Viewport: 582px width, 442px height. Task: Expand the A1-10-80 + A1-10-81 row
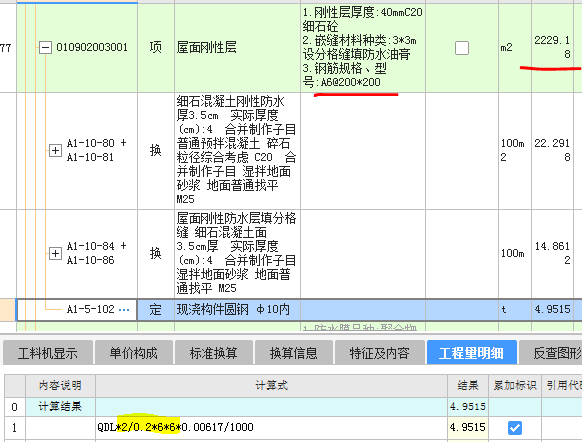tap(55, 150)
